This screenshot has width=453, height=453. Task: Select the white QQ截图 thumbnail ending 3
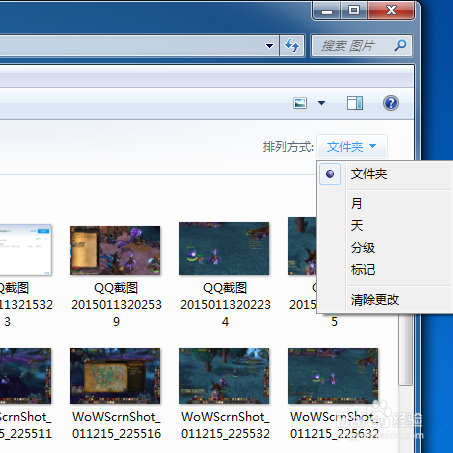(x=25, y=250)
